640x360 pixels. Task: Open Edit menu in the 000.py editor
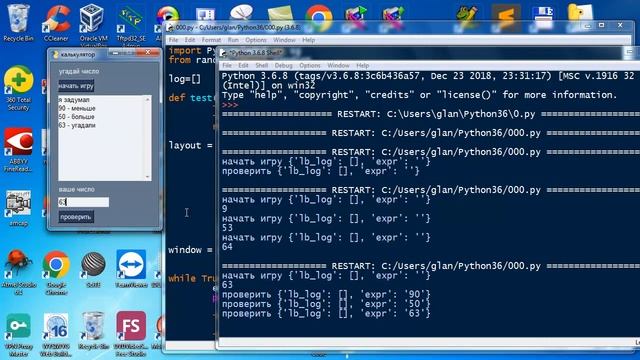point(190,40)
